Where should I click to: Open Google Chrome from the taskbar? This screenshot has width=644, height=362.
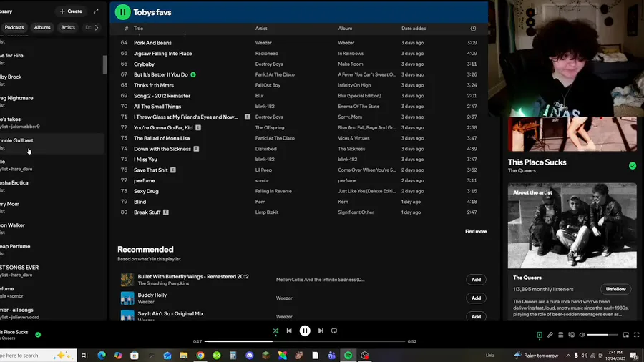click(200, 356)
